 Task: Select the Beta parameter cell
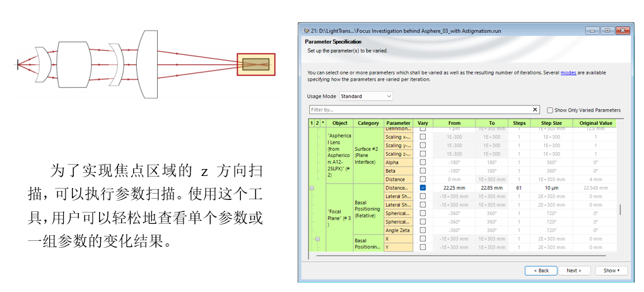(x=399, y=171)
